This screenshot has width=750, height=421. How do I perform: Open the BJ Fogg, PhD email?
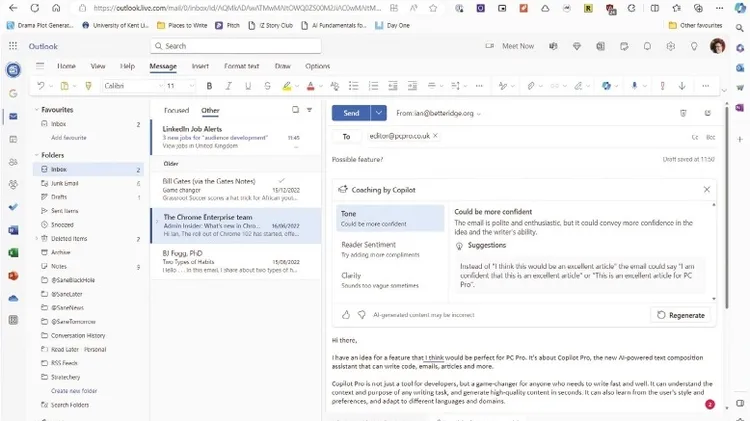[x=235, y=262]
